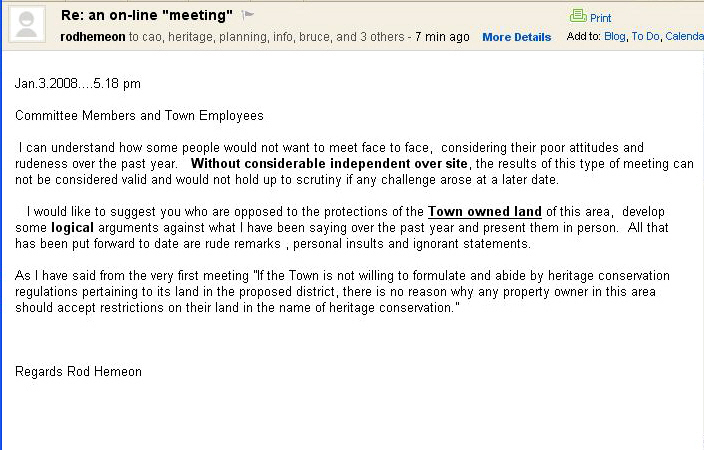Image resolution: width=704 pixels, height=450 pixels.
Task: Select the recipient "bruce" in header
Action: coord(320,37)
